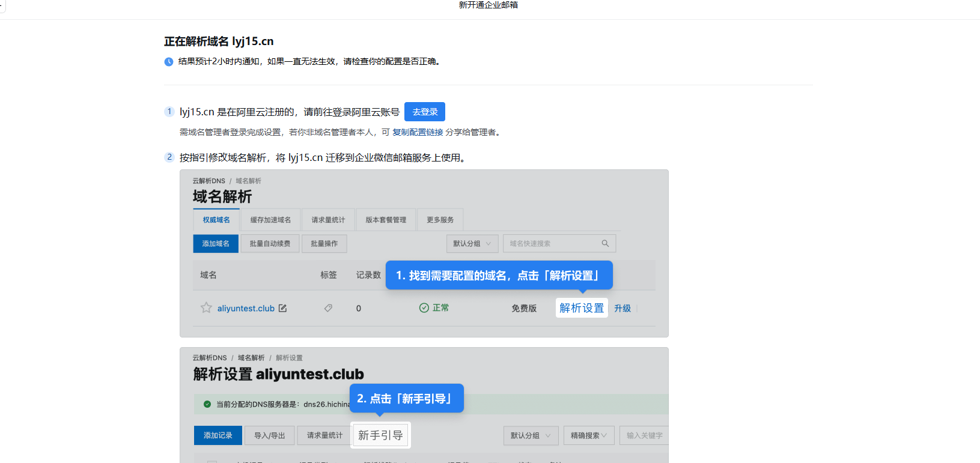The width and height of the screenshot is (980, 463).
Task: Click the 解析设置 aliyuntest.club heading
Action: tap(279, 374)
